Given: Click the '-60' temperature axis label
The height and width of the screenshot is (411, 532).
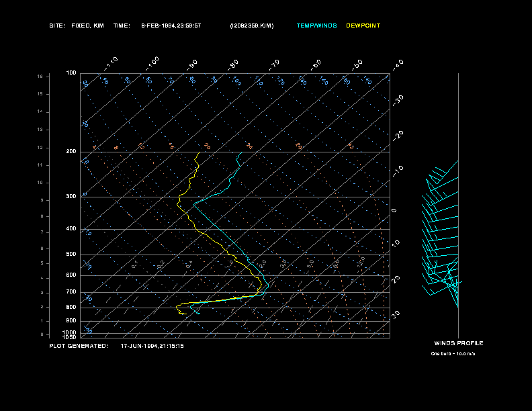Looking at the screenshot, I should 316,65.
